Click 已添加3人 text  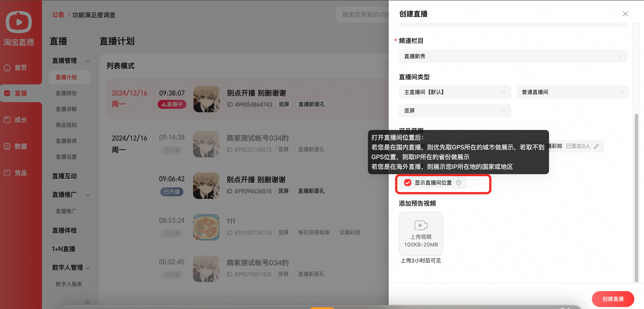(578, 146)
